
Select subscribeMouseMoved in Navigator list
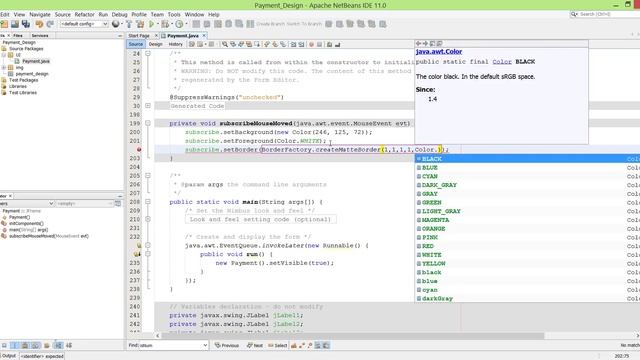[x=49, y=236]
